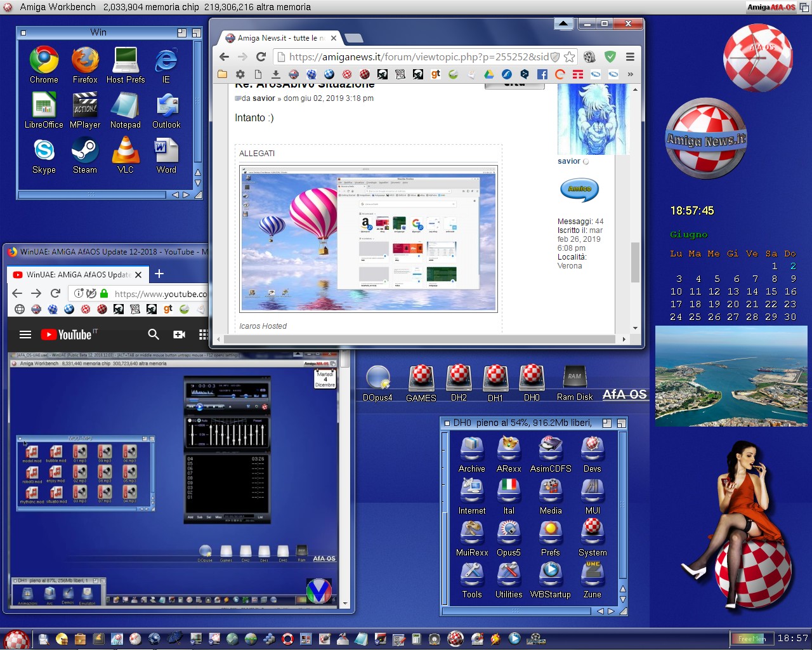Open the WBStartup drawer icon
Screen dimensions: 812x650
coord(550,574)
